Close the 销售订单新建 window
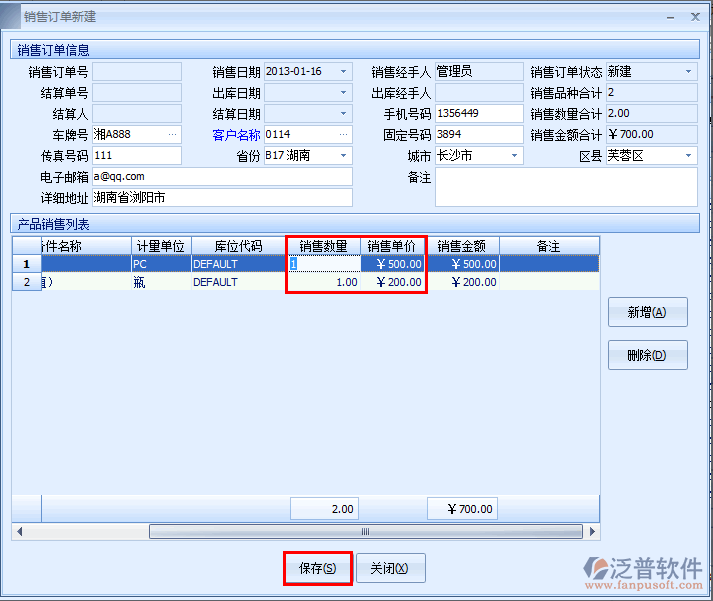The height and width of the screenshot is (601, 713). click(695, 17)
